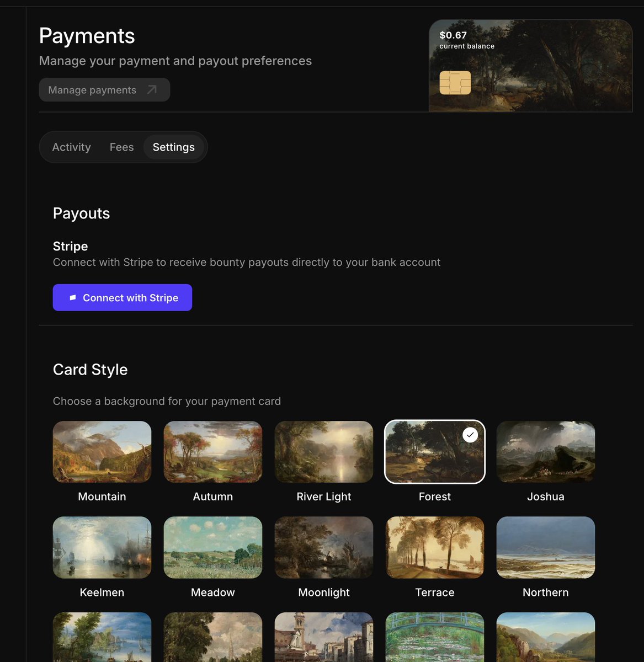Click the Stripe subheading text

71,246
